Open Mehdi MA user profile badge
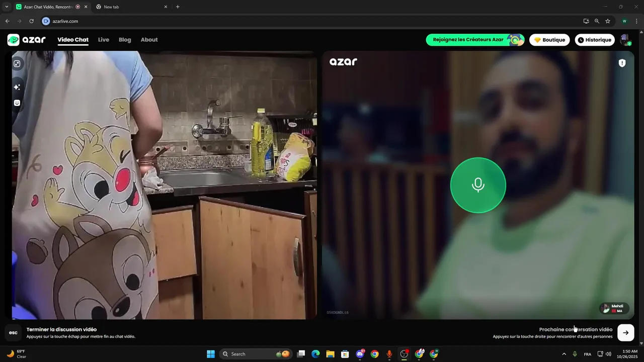 tap(614, 308)
